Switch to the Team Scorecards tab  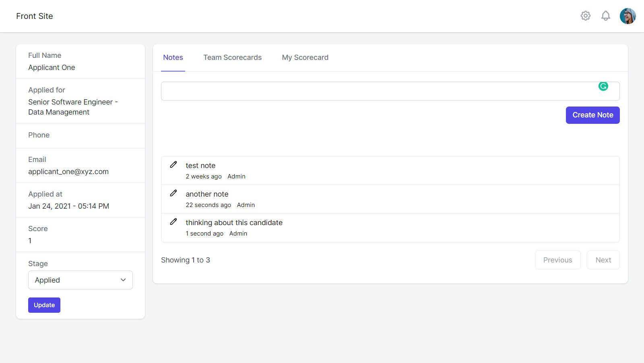point(233,57)
